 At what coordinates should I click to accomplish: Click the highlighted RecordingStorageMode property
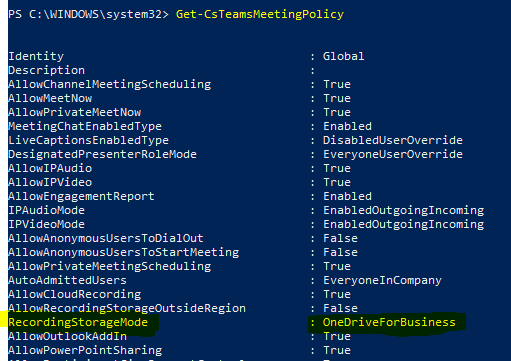(78, 322)
